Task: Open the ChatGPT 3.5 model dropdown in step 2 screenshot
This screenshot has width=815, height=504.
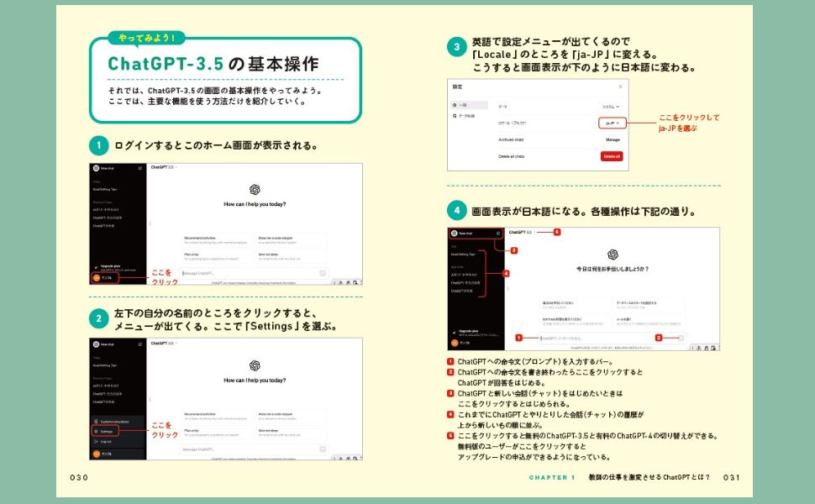Action: tap(164, 344)
